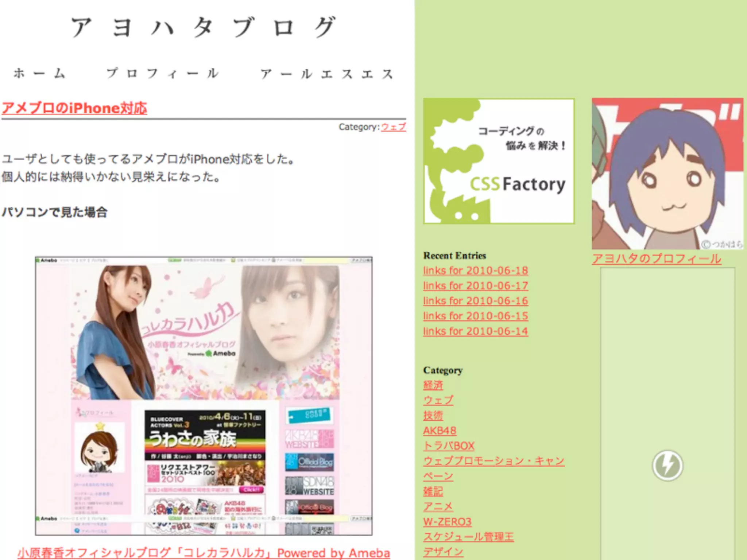
Task: Open links for 2010-06-18 entry
Action: pos(476,271)
